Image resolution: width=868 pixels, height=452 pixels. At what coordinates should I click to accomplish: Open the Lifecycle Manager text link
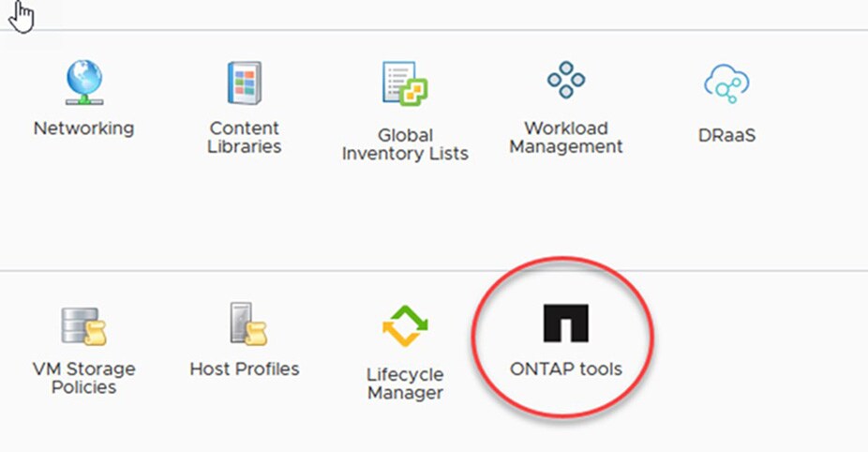coord(405,384)
